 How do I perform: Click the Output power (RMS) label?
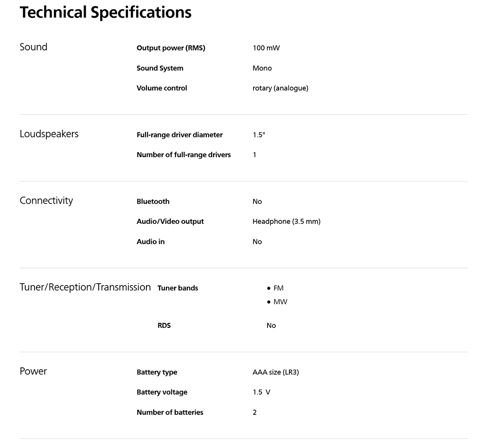[x=171, y=48]
